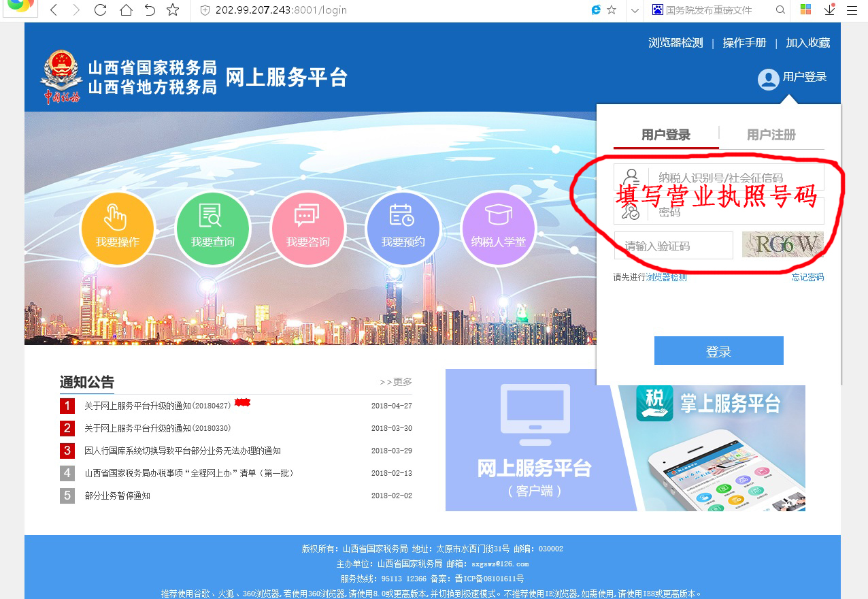Screen dimensions: 868x599
Task: Click the browser home button
Action: pyautogui.click(x=125, y=10)
